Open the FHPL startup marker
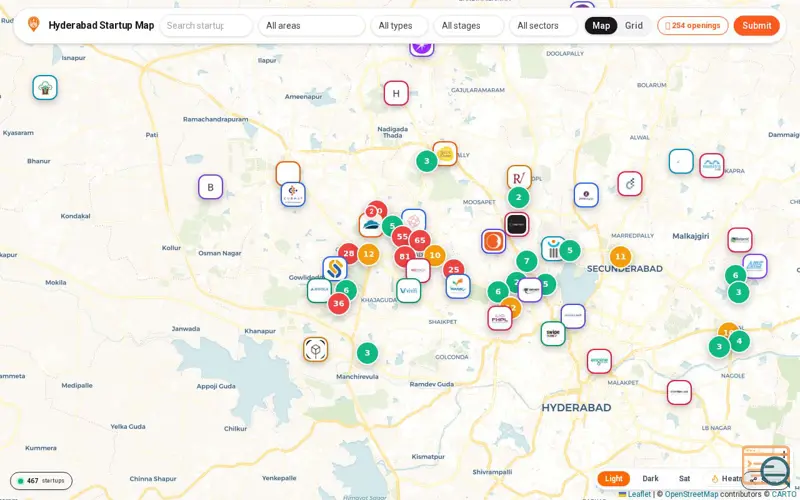Screen dimensions: 800x500 tap(499, 318)
